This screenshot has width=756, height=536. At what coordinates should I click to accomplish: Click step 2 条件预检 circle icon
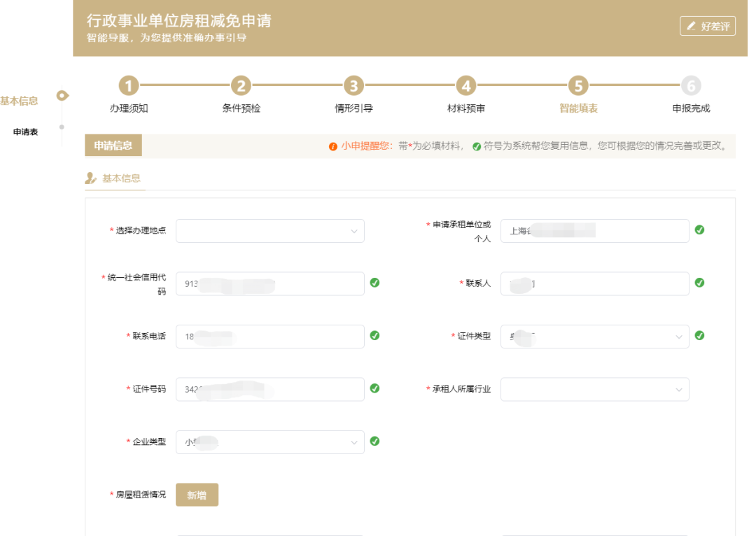[x=241, y=86]
